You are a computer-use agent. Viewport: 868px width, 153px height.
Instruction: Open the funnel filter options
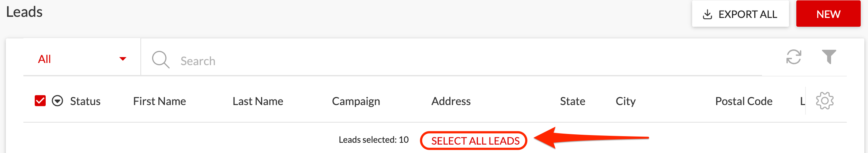tap(829, 57)
